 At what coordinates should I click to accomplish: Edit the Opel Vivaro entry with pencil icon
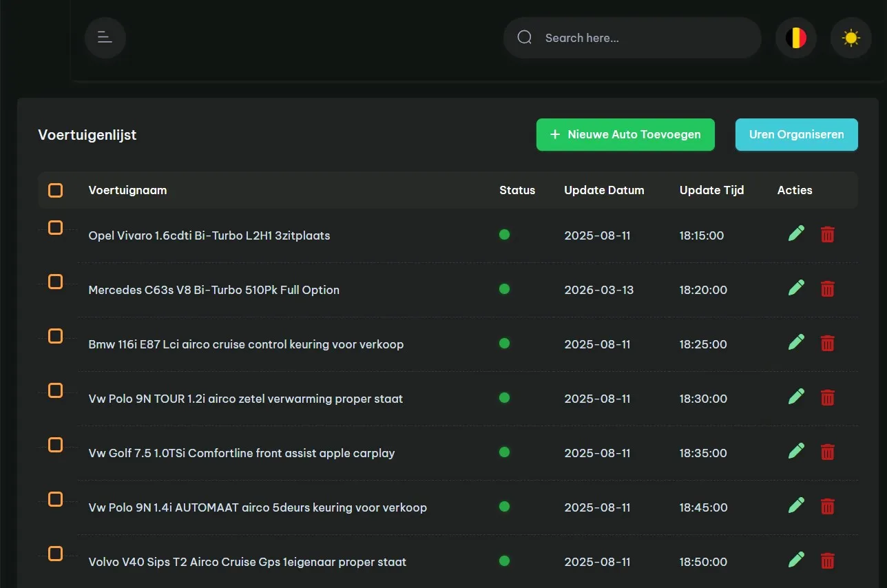click(796, 234)
